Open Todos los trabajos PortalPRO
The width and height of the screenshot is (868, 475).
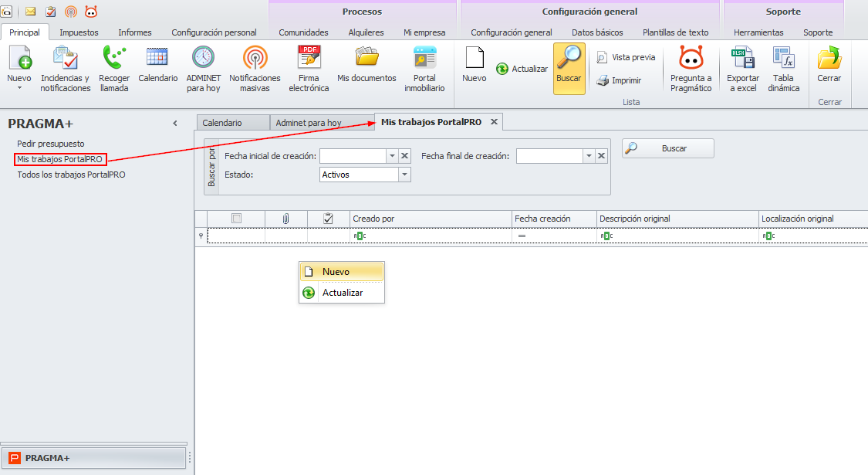(71, 175)
